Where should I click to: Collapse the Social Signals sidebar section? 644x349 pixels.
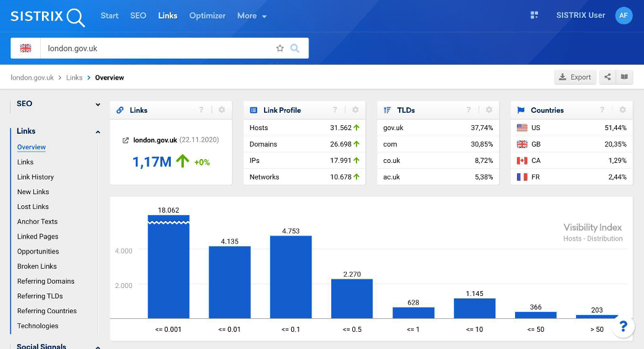click(x=97, y=347)
